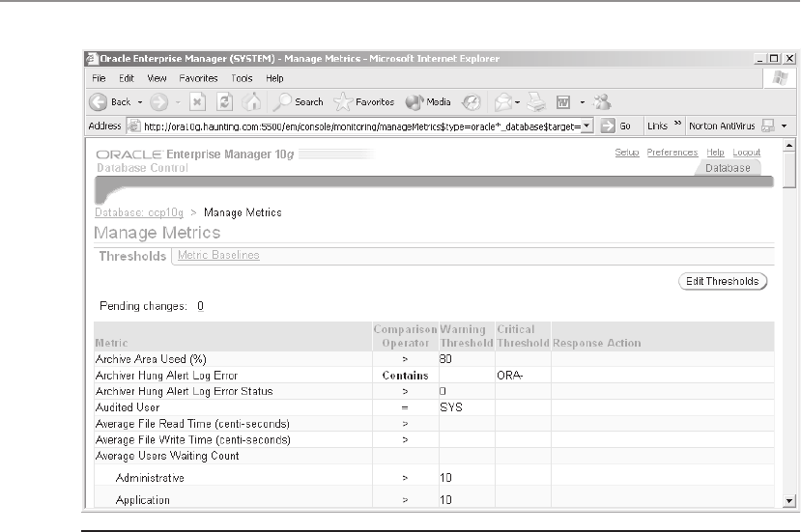Open the Setup link
Image resolution: width=801 pixels, height=532 pixels.
pos(627,153)
